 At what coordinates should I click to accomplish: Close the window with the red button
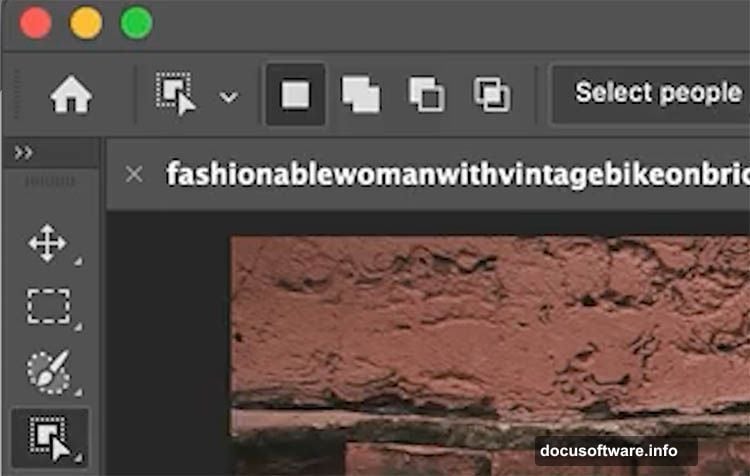coord(36,23)
